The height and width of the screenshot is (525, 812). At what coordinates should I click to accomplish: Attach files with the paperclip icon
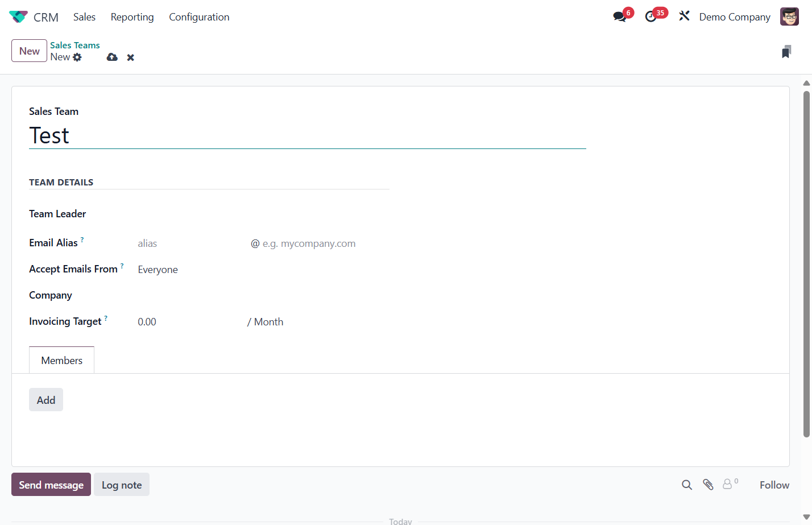click(x=708, y=485)
